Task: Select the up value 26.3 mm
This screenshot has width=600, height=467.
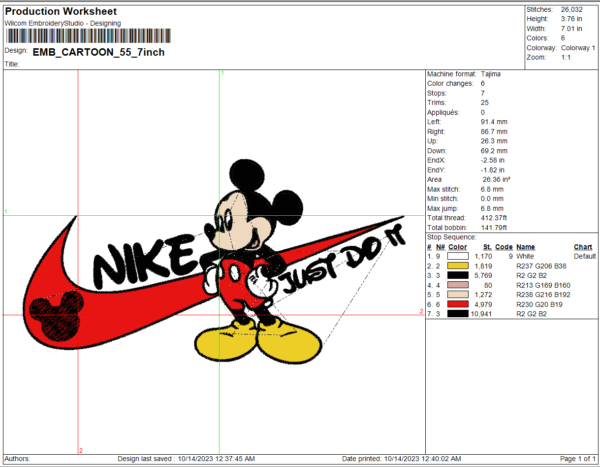Action: [494, 141]
